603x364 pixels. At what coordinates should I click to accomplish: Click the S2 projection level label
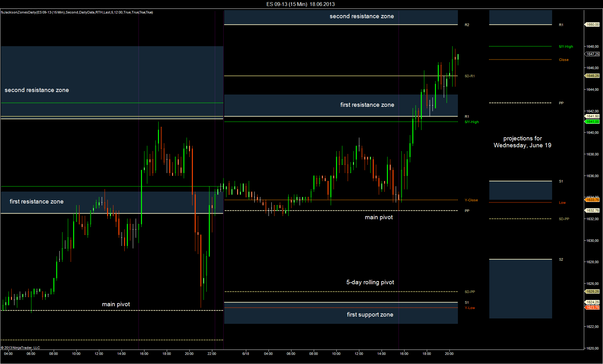pyautogui.click(x=561, y=259)
